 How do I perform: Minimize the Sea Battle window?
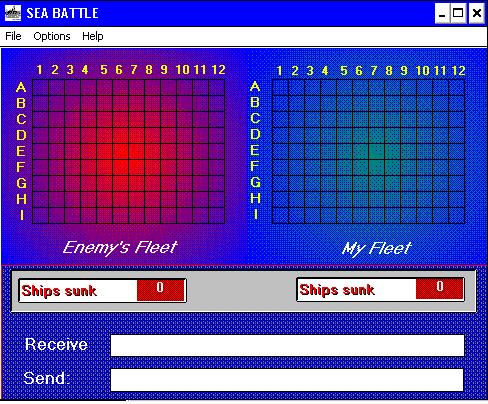442,13
